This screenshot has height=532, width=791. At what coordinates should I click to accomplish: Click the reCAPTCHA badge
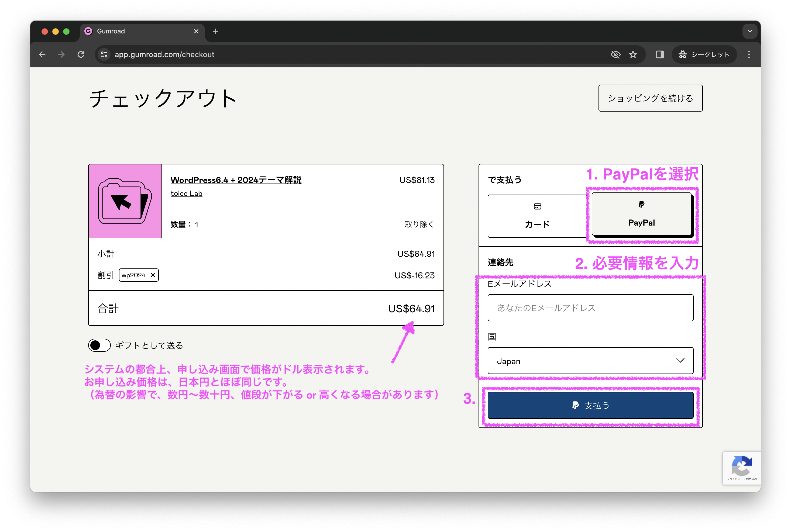741,468
